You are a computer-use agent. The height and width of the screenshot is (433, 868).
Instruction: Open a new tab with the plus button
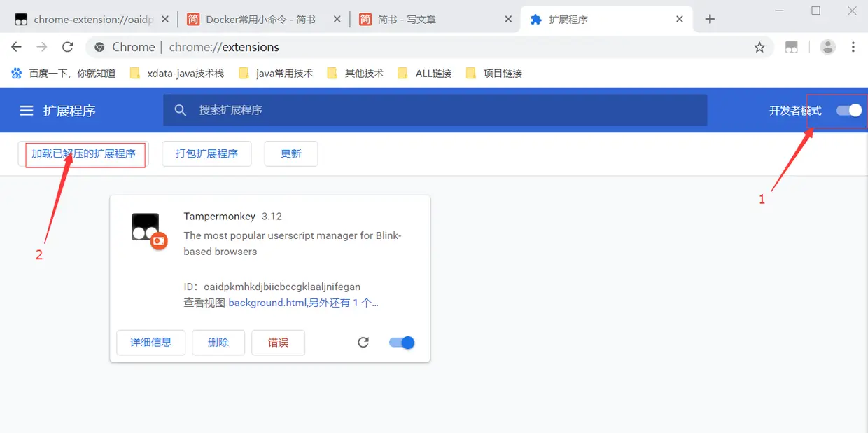click(x=710, y=19)
